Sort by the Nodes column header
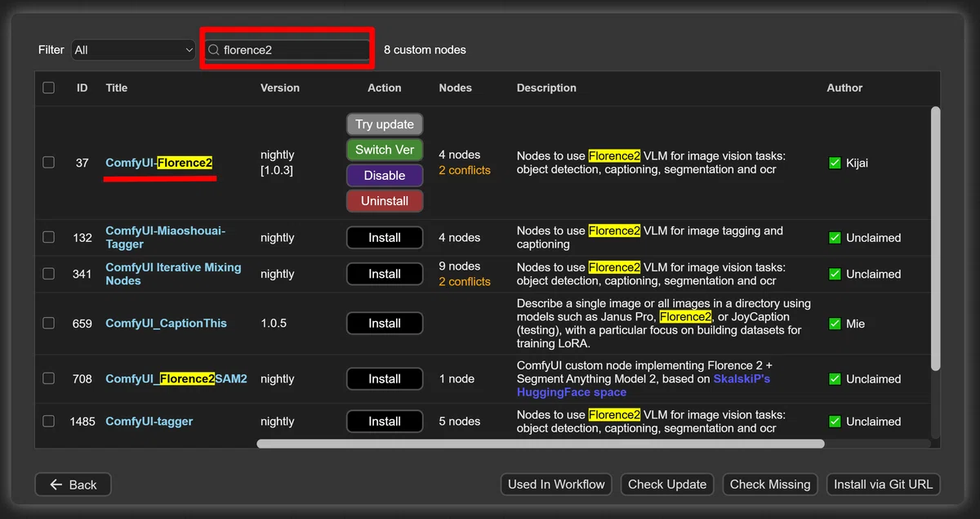 coord(456,87)
